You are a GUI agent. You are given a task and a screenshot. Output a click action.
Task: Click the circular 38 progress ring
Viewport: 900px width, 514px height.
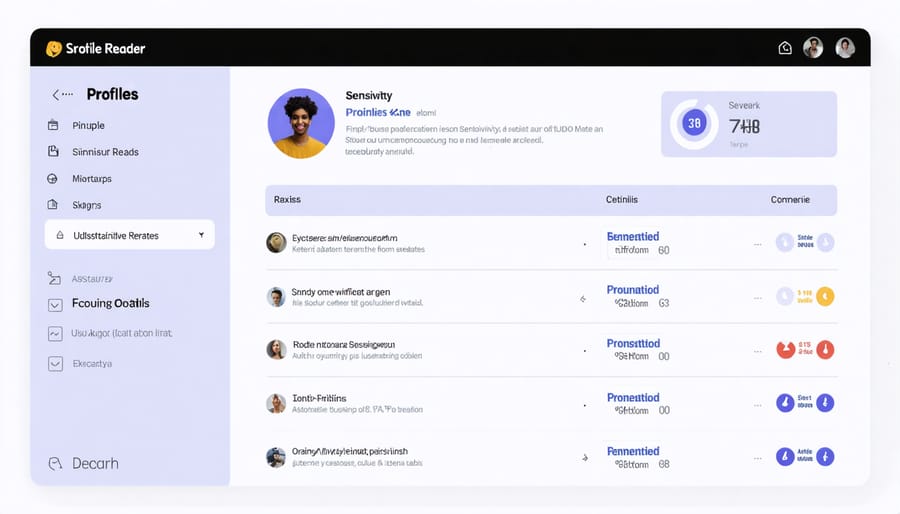694,123
